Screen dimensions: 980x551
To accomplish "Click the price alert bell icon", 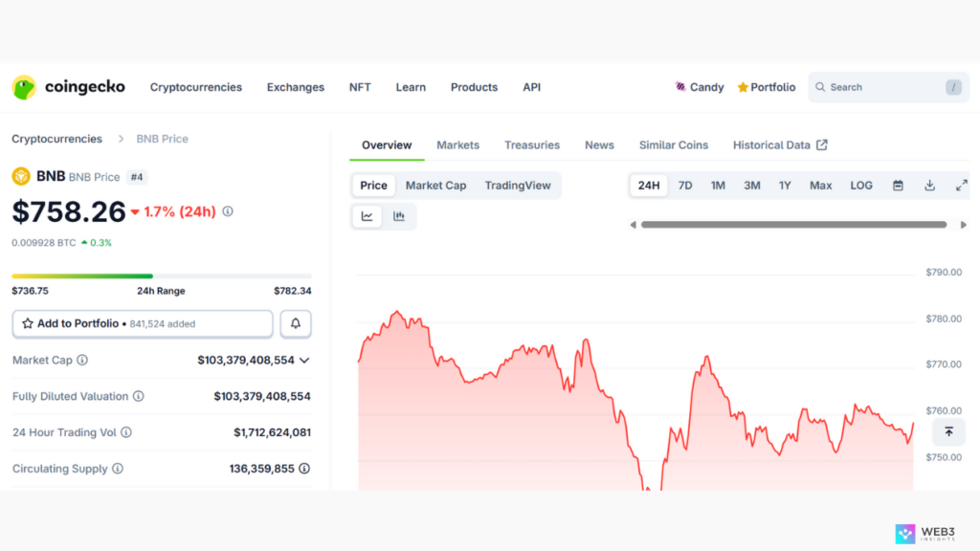I will (x=295, y=324).
